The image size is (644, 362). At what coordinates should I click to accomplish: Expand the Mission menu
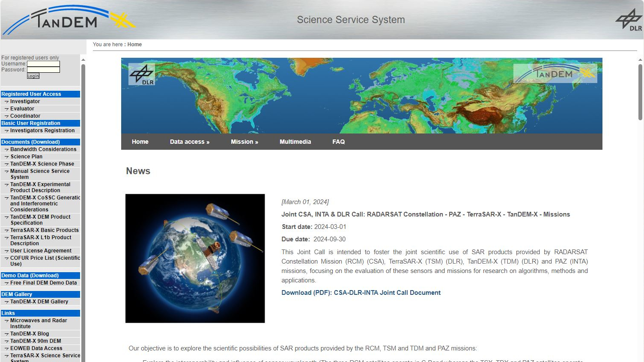244,142
